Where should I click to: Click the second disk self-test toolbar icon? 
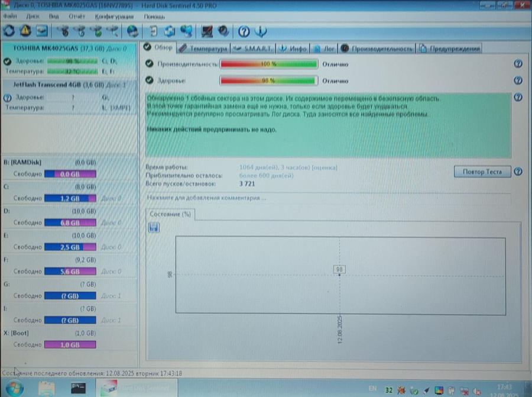tap(80, 31)
